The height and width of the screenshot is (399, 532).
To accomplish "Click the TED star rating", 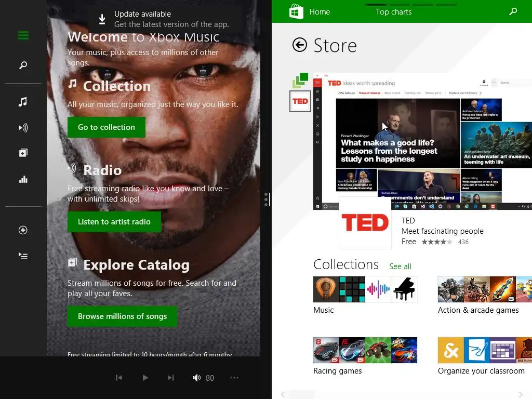I will pos(437,242).
